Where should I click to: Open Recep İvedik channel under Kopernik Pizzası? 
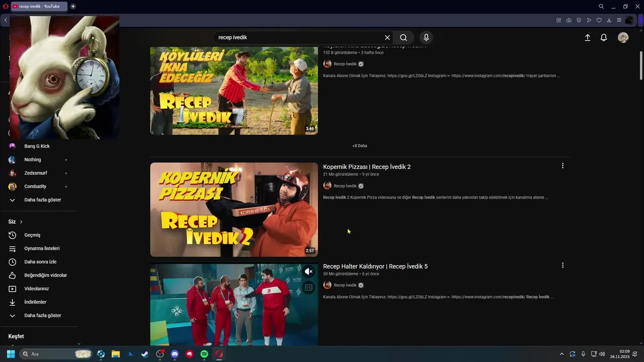[345, 186]
